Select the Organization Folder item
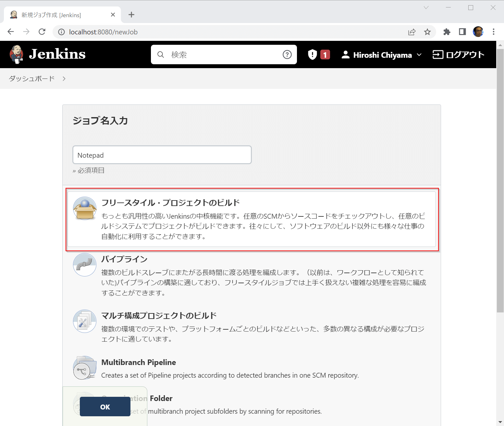The height and width of the screenshot is (426, 504). 252,404
